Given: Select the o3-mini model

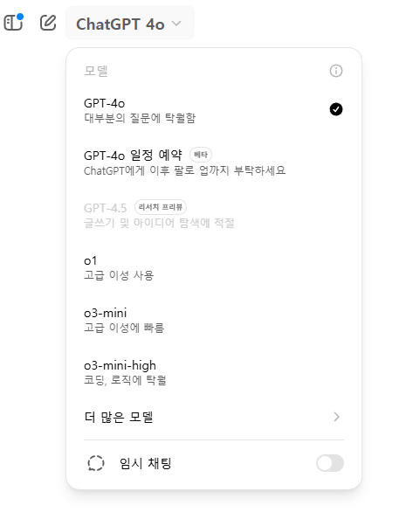Looking at the screenshot, I should (x=214, y=320).
